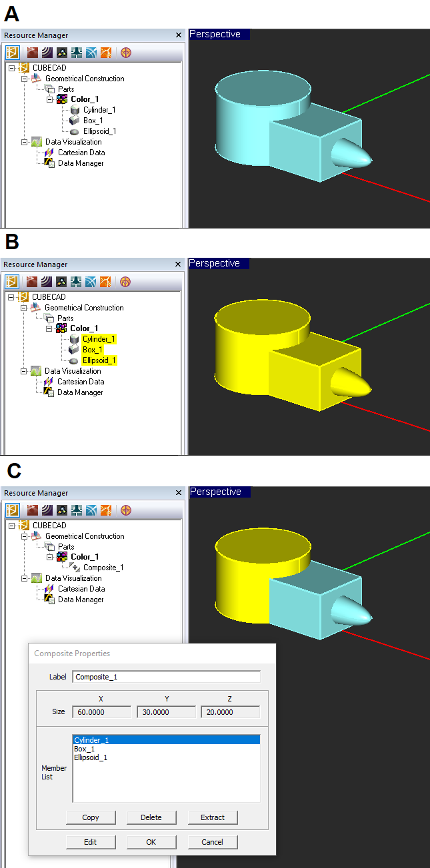Select Ellipsoid_1 in the Member List
The image size is (430, 868).
click(166, 757)
